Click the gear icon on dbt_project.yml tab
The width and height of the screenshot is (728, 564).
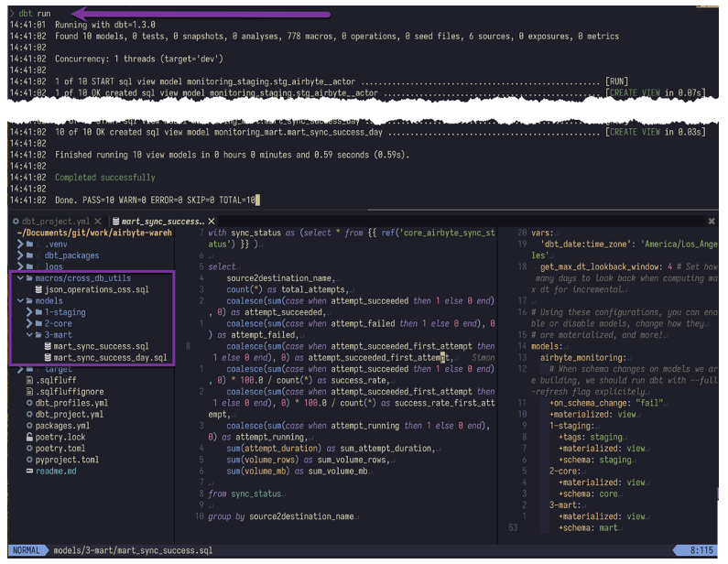[x=16, y=222]
